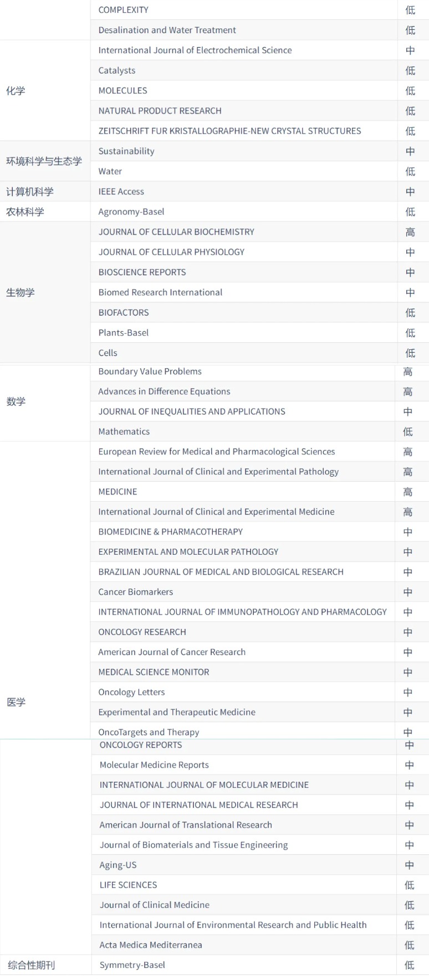
Task: Select BIOSCIENCE REPORTS row
Action: 260,272
